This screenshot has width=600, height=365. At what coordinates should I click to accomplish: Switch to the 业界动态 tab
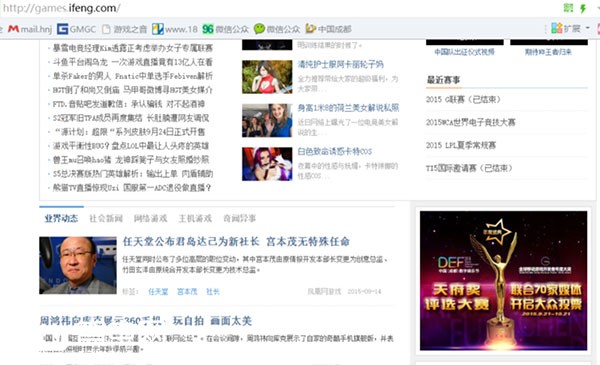61,218
